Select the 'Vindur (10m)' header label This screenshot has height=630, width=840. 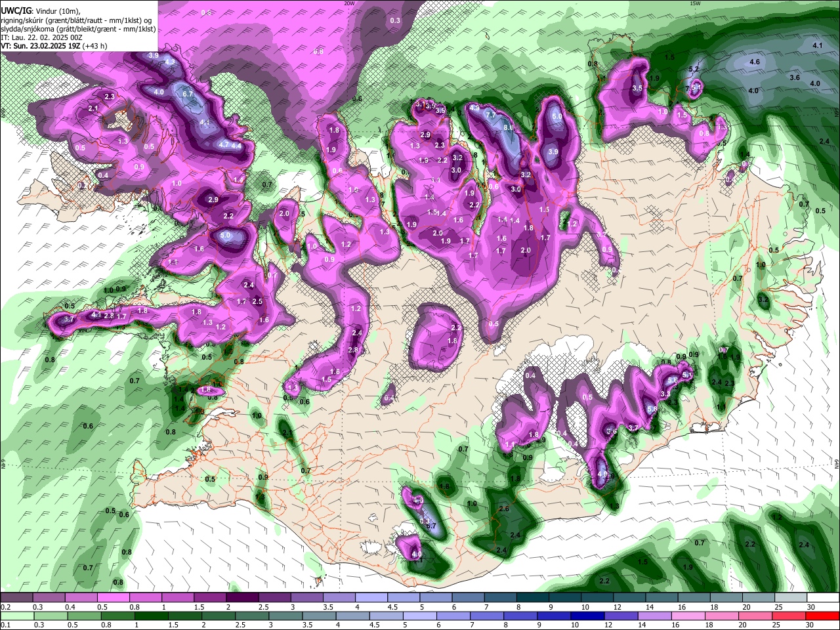tap(56, 12)
